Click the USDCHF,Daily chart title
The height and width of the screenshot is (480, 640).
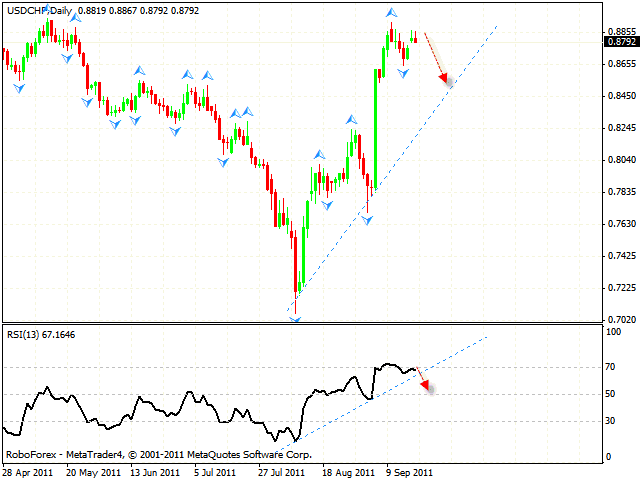[36, 9]
